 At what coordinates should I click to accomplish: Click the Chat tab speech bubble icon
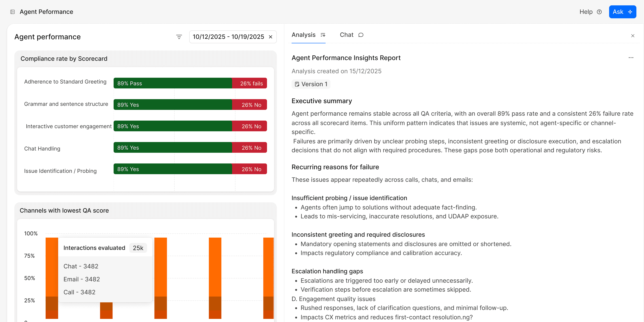click(x=361, y=35)
